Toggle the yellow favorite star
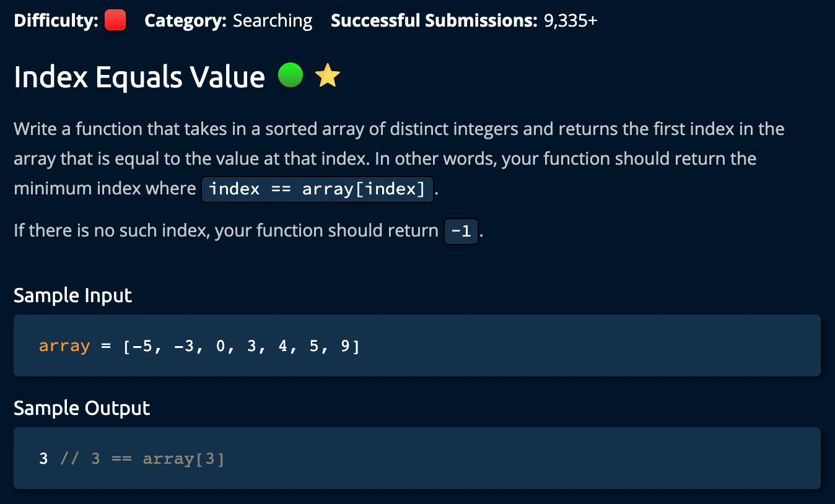The width and height of the screenshot is (835, 504). [327, 76]
